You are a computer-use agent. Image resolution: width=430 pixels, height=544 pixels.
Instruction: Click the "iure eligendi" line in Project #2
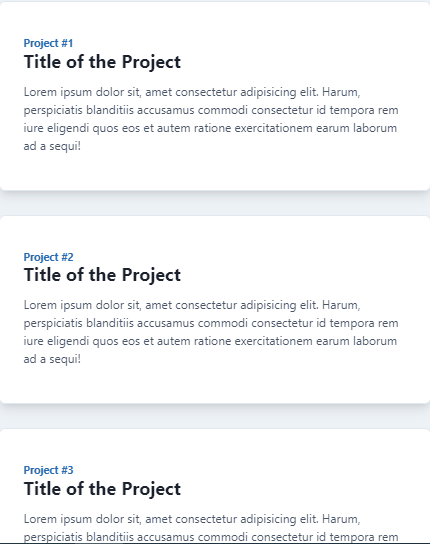[x=210, y=341]
